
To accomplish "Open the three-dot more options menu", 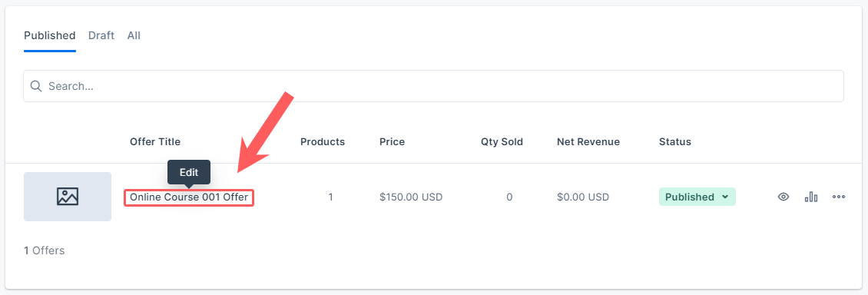I will [839, 197].
